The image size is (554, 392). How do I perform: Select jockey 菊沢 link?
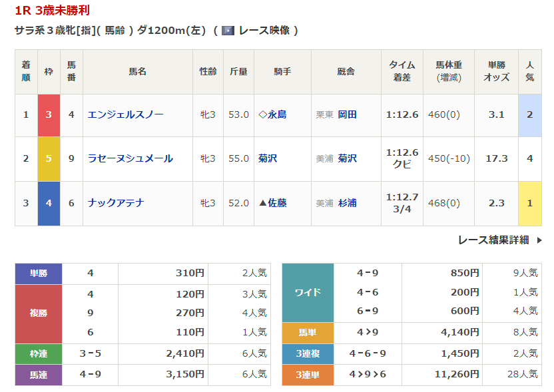268,158
